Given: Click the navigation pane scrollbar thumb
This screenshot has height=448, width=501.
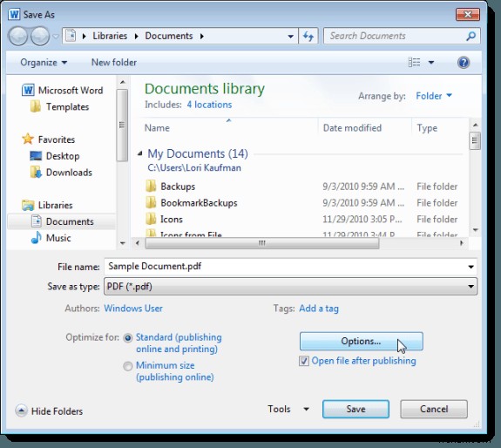Looking at the screenshot, I should [x=122, y=126].
